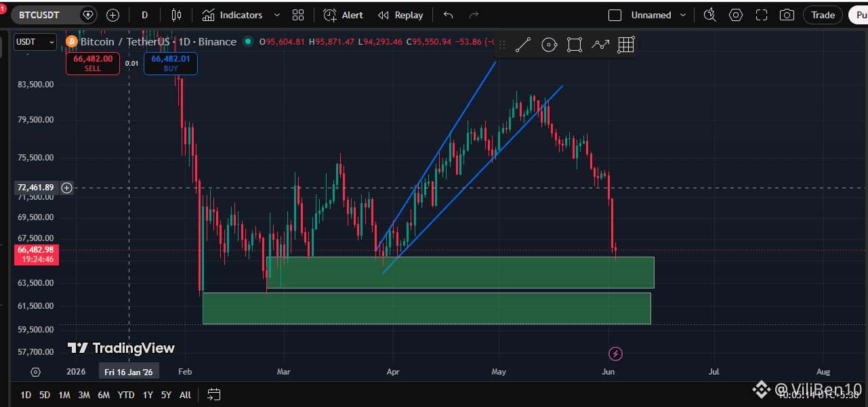868x407 pixels.
Task: Change the D chart interval
Action: click(144, 15)
